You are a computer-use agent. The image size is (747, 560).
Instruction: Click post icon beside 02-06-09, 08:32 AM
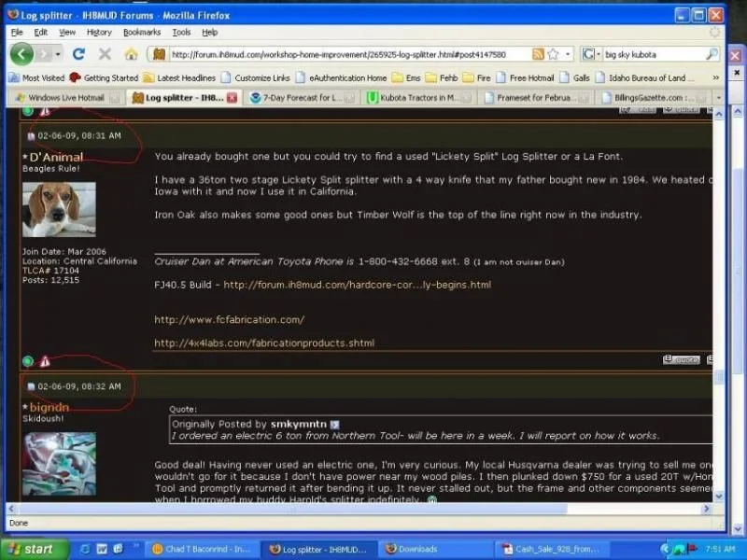(x=31, y=386)
